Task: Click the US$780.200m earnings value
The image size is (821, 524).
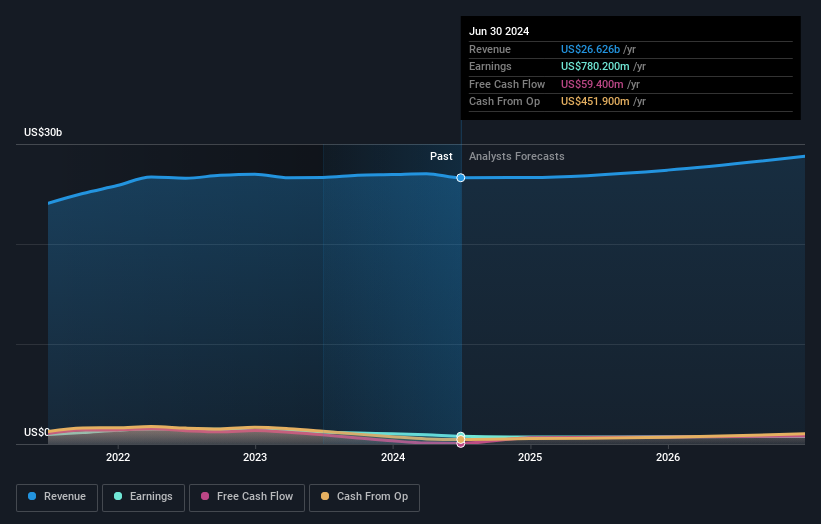Action: coord(595,66)
